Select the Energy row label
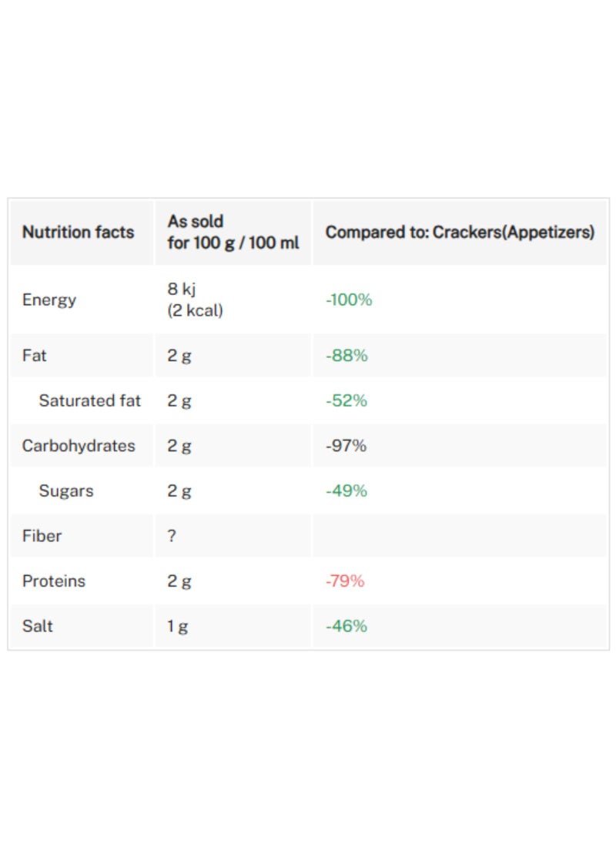The image size is (616, 847). point(49,300)
